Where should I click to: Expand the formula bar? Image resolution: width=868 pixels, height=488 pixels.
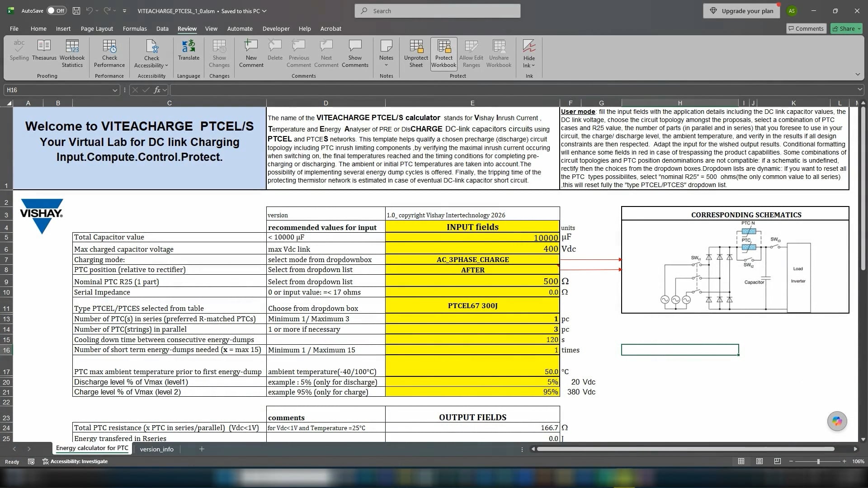859,90
